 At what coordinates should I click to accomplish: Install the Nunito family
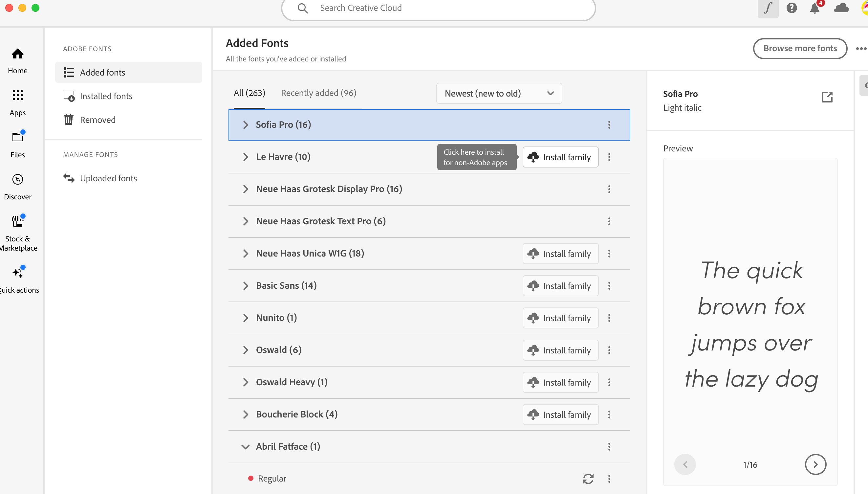tap(560, 318)
